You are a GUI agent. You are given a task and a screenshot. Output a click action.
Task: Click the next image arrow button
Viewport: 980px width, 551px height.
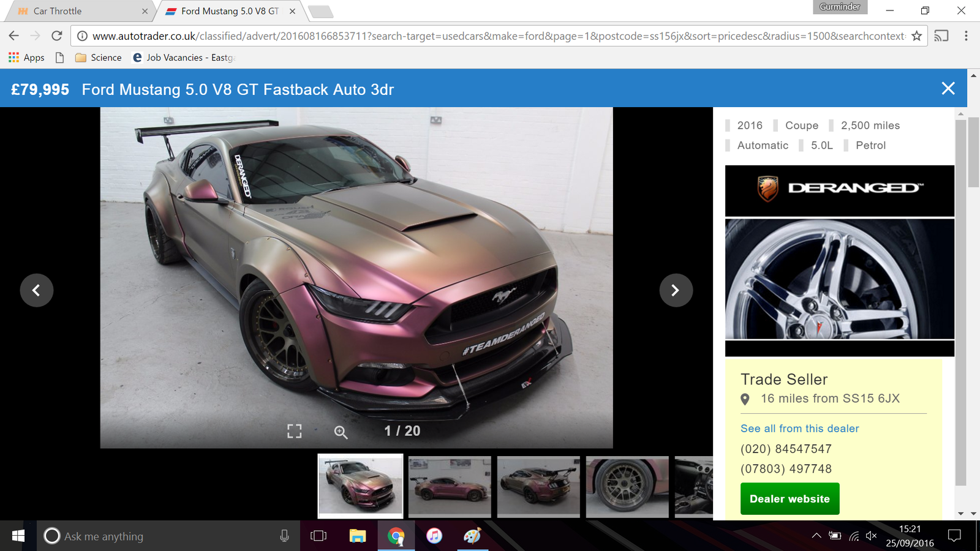point(676,290)
